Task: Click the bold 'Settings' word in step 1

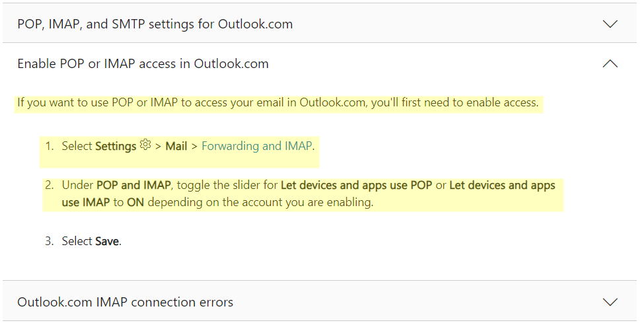Action: pos(116,146)
